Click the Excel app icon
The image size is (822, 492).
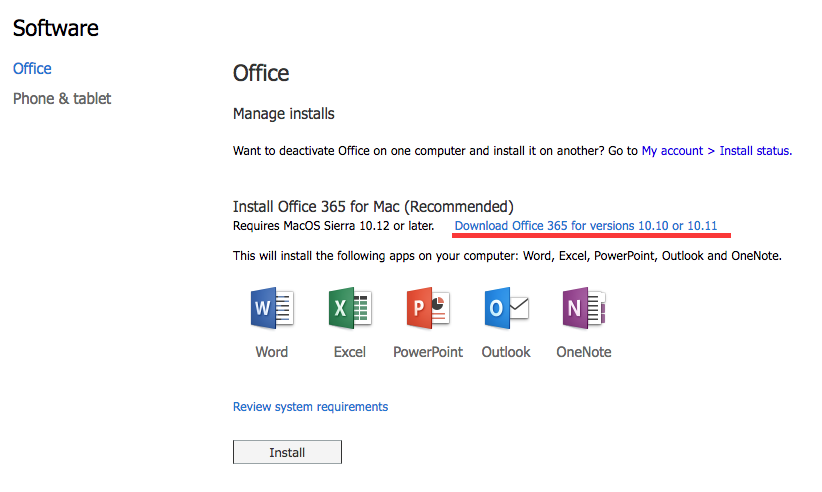(350, 308)
